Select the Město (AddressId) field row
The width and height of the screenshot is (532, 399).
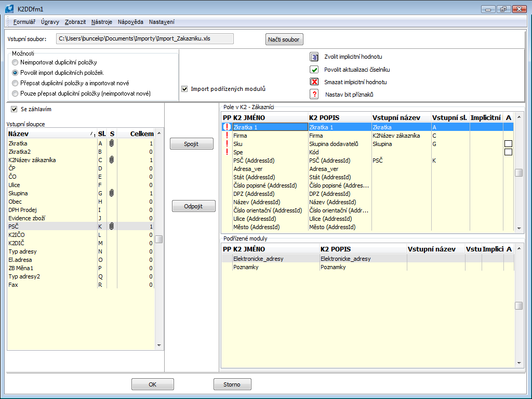pos(368,227)
